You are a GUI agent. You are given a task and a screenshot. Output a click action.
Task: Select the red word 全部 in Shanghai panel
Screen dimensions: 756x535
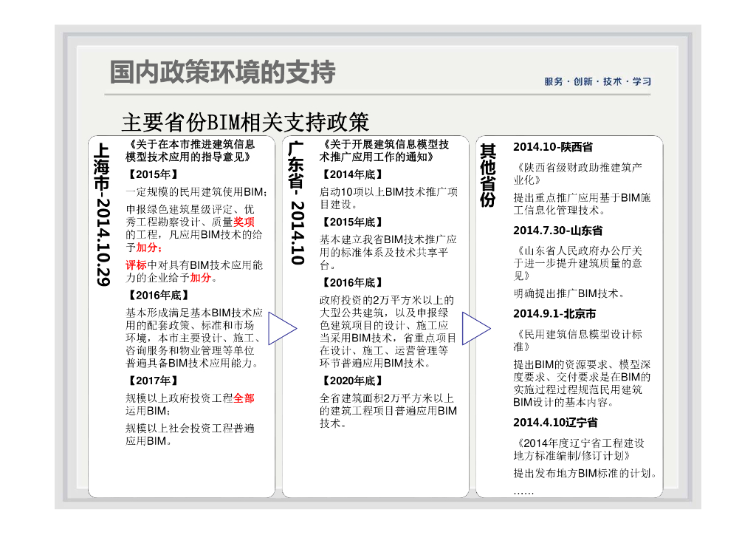[244, 398]
